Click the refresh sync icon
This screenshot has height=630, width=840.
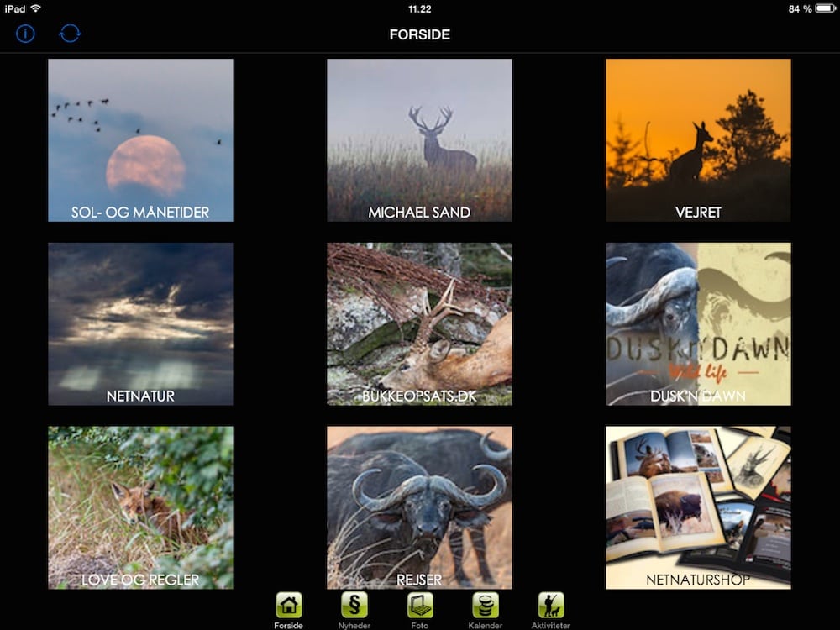(x=70, y=34)
